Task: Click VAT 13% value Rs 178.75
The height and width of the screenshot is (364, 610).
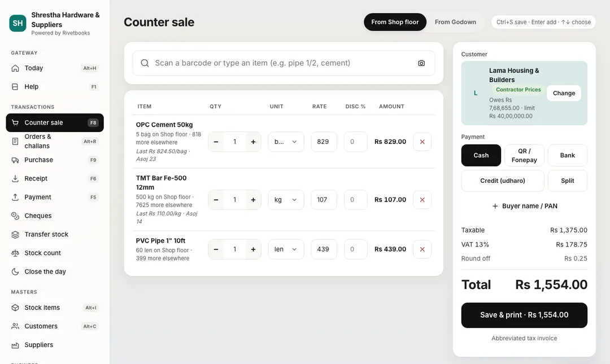Action: pyautogui.click(x=572, y=244)
